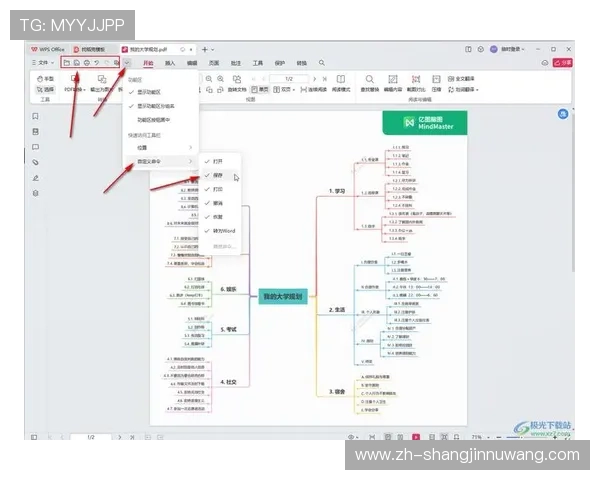Open Find and Replace (查找替换)

coord(369,84)
